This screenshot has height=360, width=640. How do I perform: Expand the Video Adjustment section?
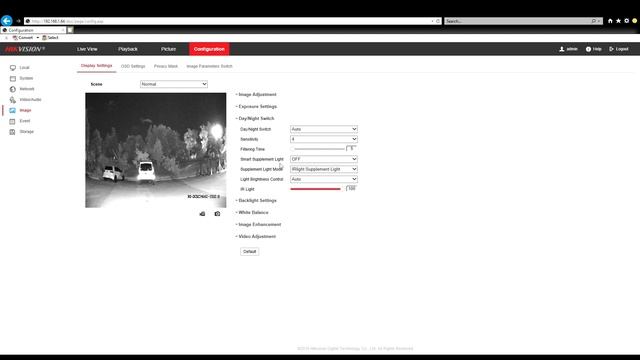coord(256,237)
